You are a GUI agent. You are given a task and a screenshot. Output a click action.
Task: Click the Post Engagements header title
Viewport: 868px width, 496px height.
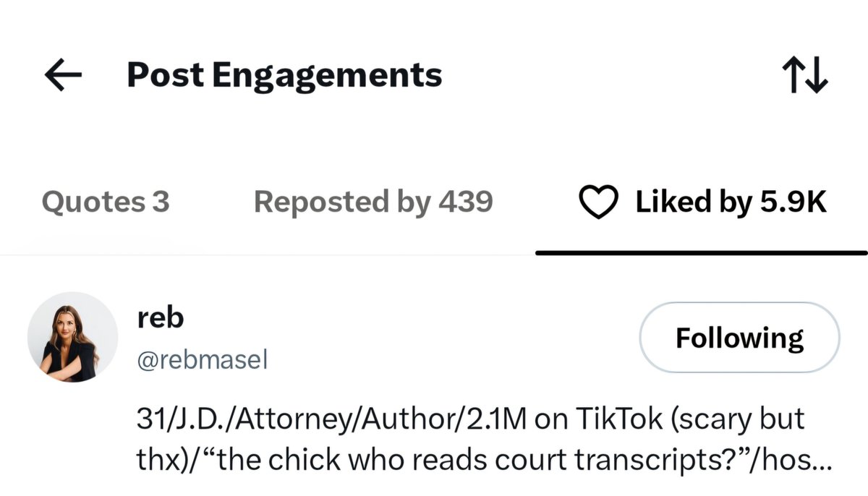click(x=284, y=75)
